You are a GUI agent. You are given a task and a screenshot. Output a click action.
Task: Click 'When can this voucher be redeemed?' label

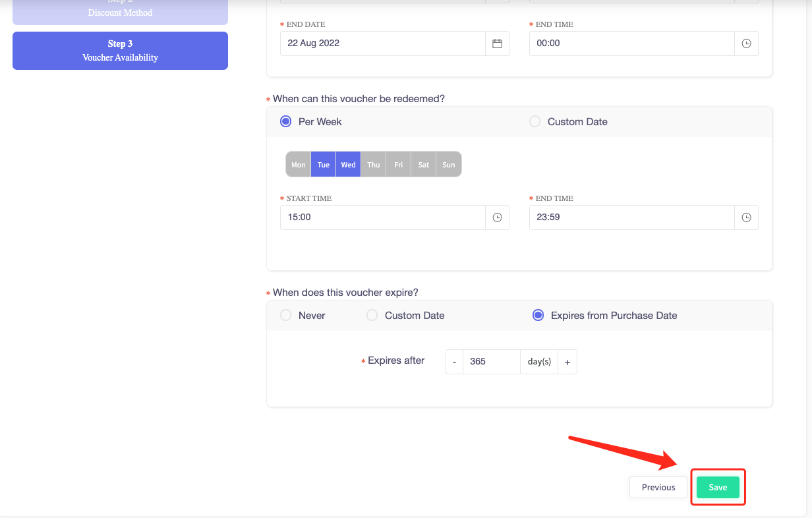click(x=359, y=99)
